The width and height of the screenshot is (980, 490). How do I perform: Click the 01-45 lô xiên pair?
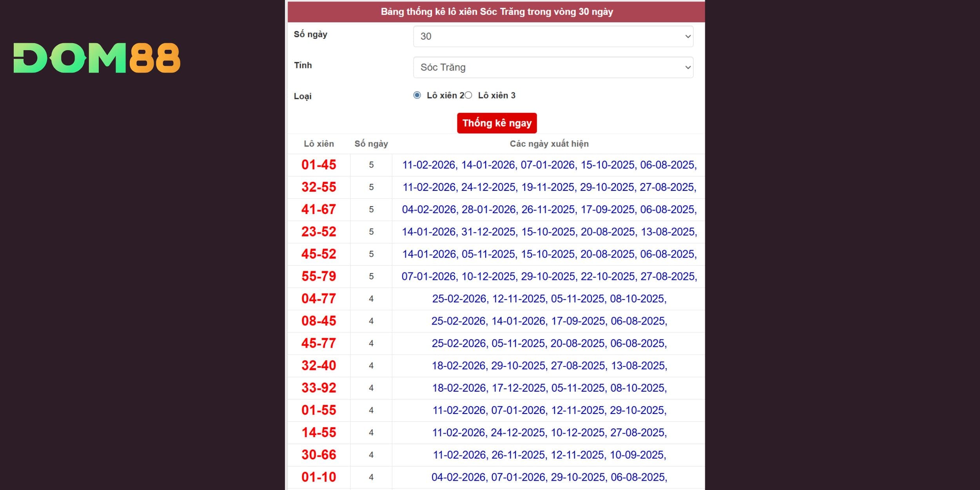coord(319,165)
